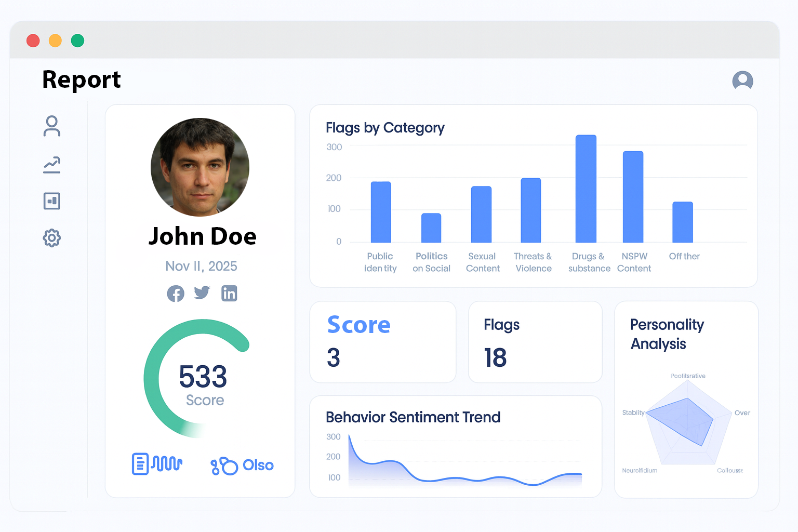Open the settings gear in sidebar
Screen dimensions: 798x532
tap(52, 238)
